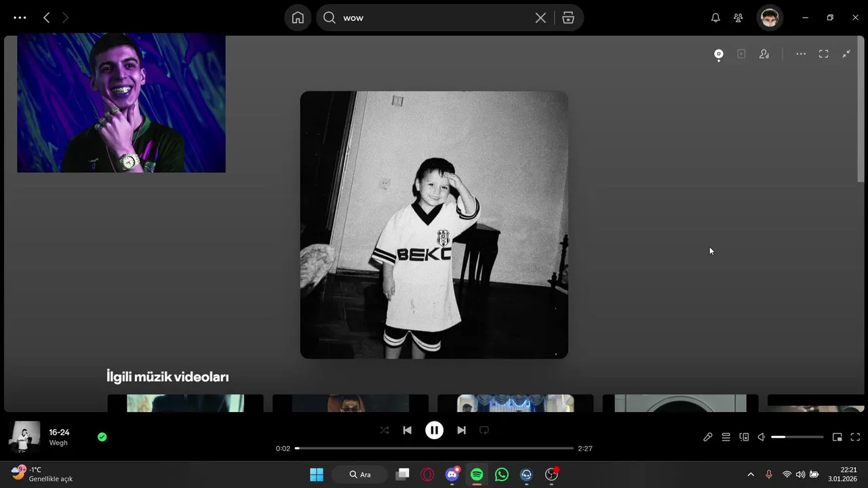868x488 pixels.
Task: Open the Browse icon in search bar
Action: (x=568, y=18)
